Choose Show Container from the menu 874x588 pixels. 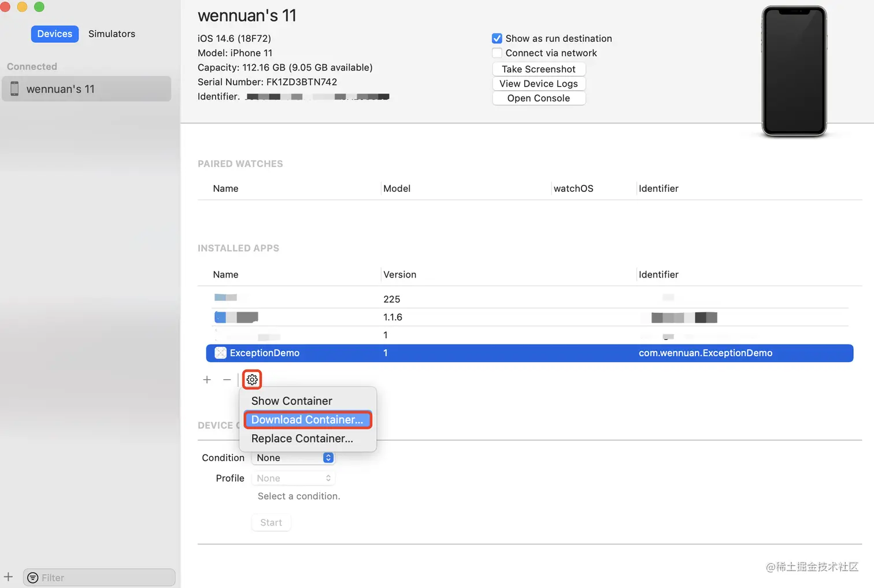[291, 401]
